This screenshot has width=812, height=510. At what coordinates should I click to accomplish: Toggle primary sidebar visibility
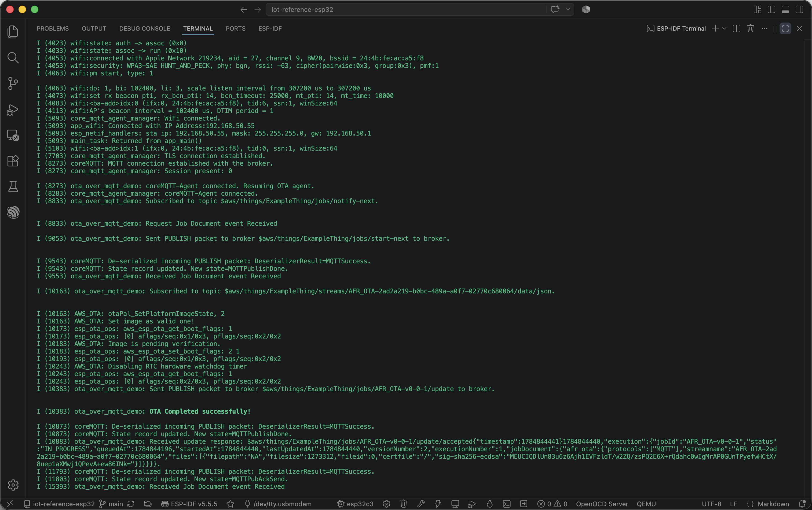(771, 9)
